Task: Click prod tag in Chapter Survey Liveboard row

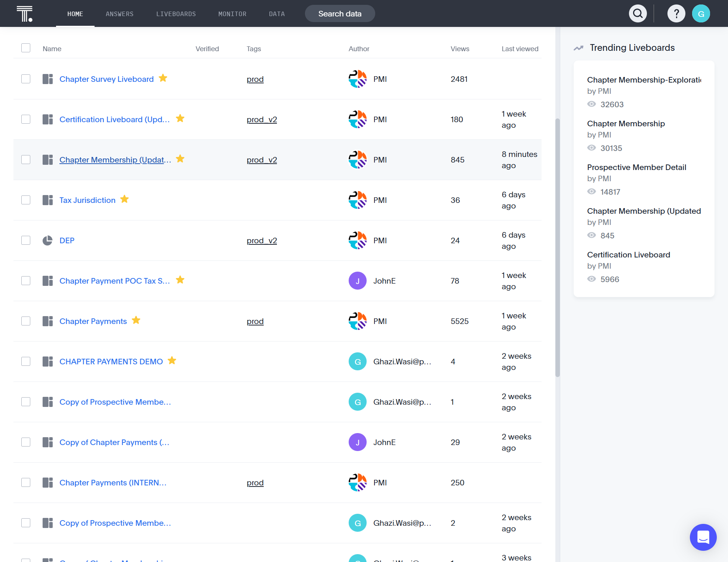Action: [255, 79]
